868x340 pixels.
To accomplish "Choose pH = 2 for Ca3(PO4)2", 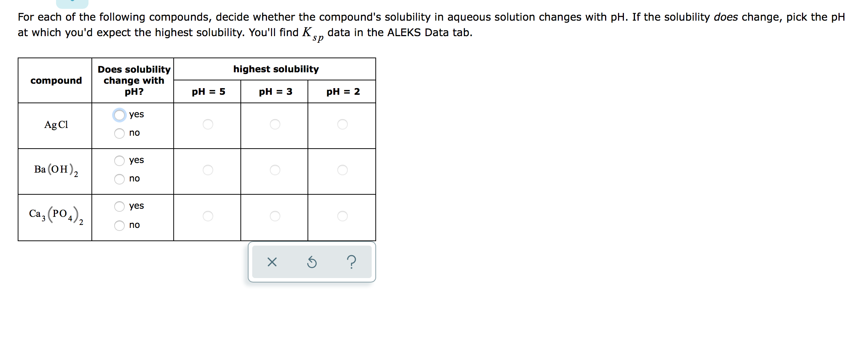I will [342, 216].
